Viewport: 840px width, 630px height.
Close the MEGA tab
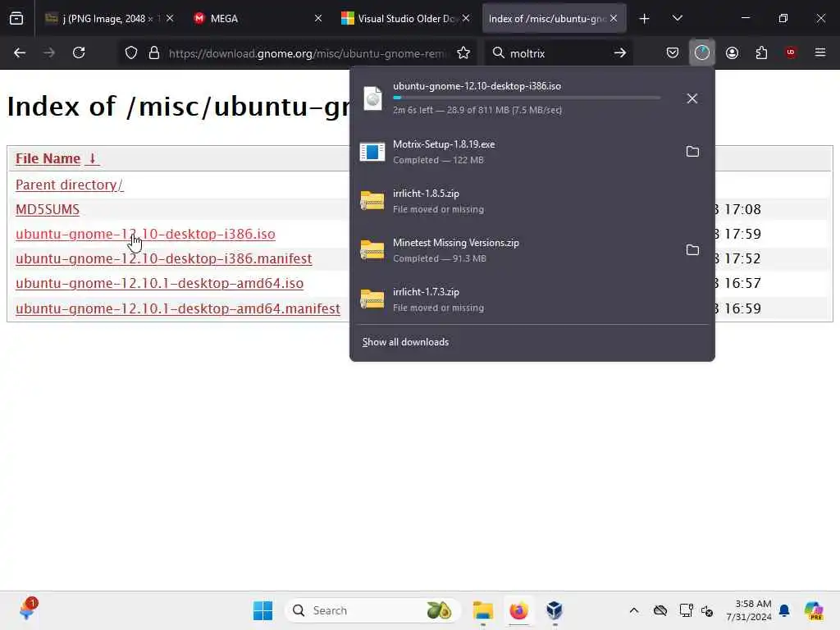318,18
